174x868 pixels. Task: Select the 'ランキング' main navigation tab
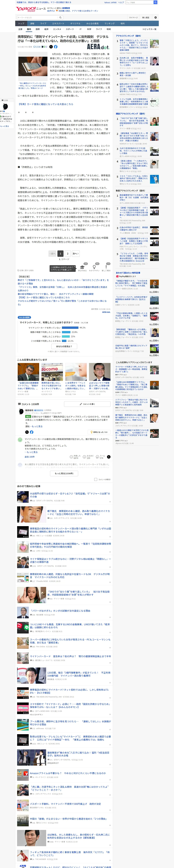point(109,24)
